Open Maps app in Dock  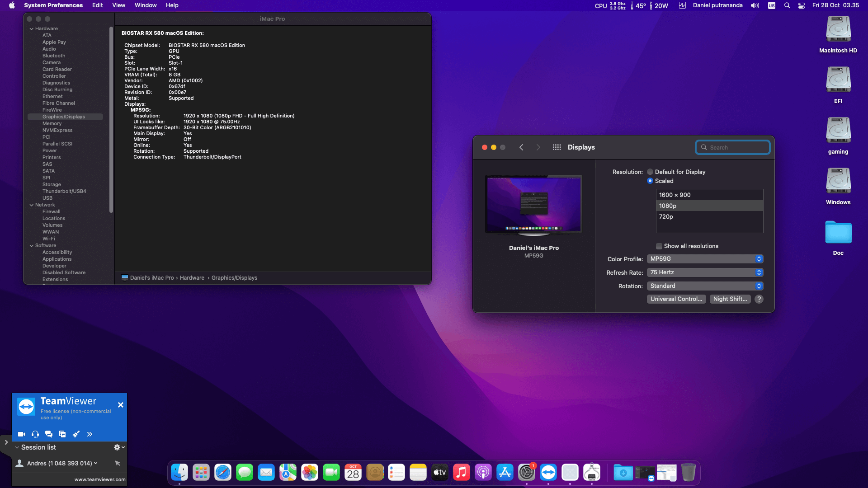[x=288, y=473]
